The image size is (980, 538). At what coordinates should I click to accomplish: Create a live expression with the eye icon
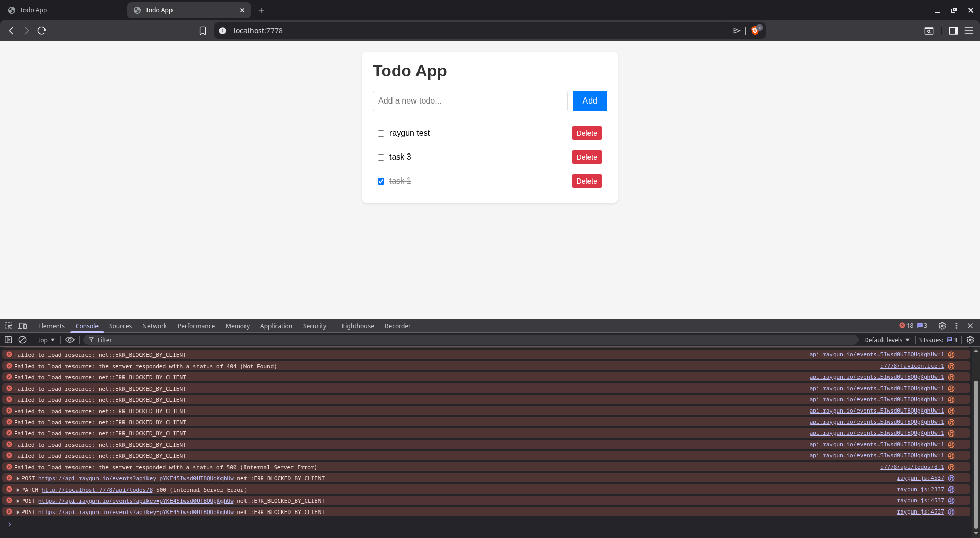70,340
